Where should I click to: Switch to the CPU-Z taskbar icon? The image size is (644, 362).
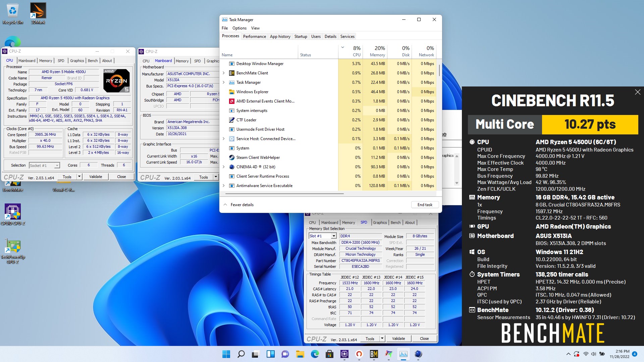pos(344,354)
